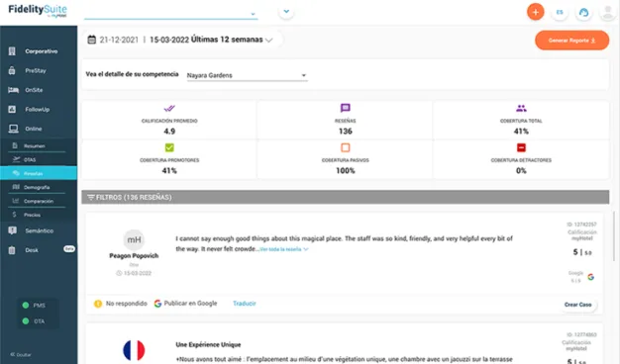The height and width of the screenshot is (364, 620).
Task: Click Generar Reporte button
Action: [571, 41]
